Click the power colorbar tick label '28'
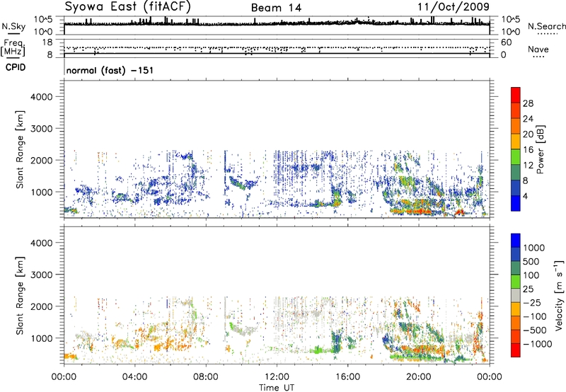 528,103
